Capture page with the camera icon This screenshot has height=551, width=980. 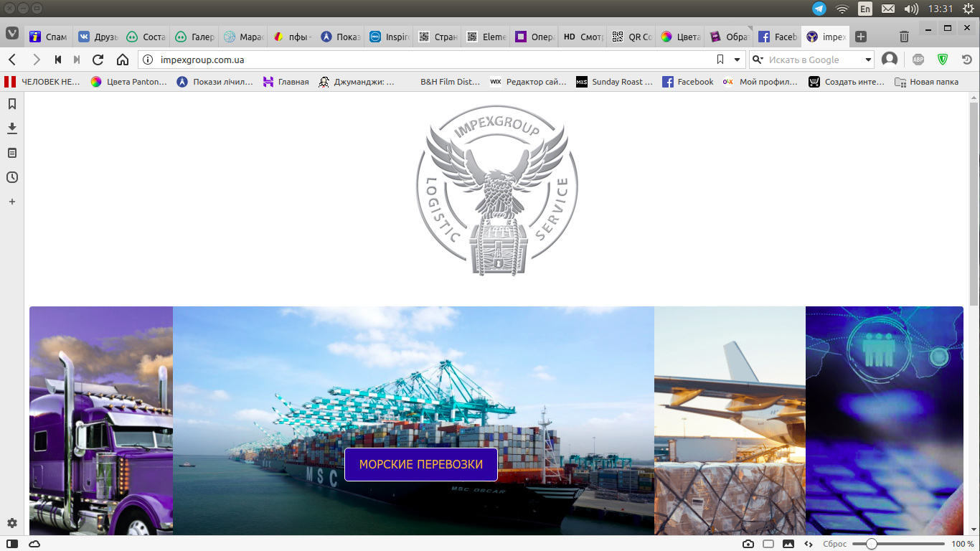[x=748, y=544]
